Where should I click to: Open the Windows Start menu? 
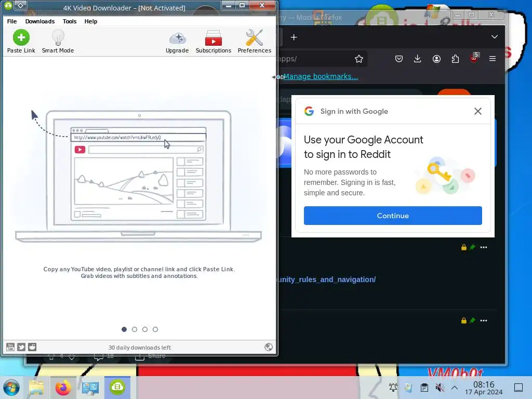pos(11,388)
